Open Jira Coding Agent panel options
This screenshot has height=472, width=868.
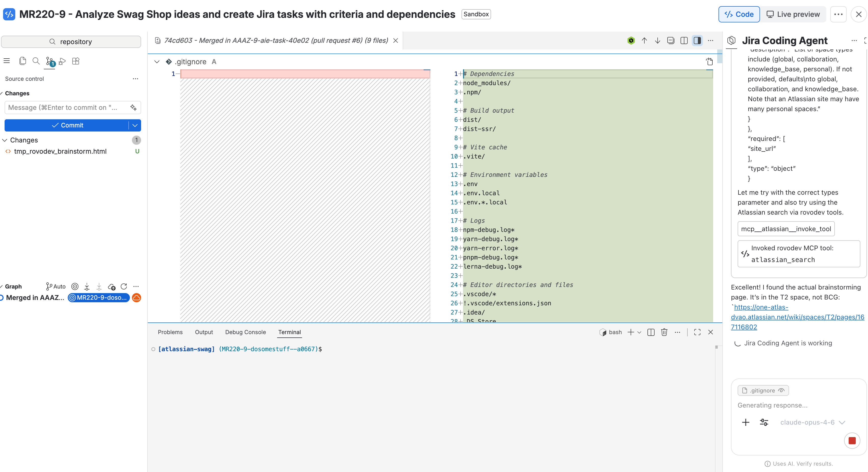click(x=854, y=41)
